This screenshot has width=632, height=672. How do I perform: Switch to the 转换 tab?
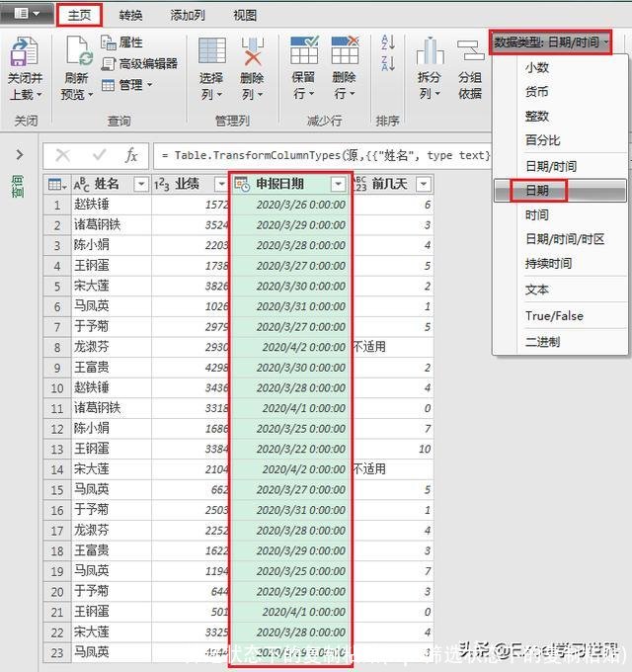point(130,16)
